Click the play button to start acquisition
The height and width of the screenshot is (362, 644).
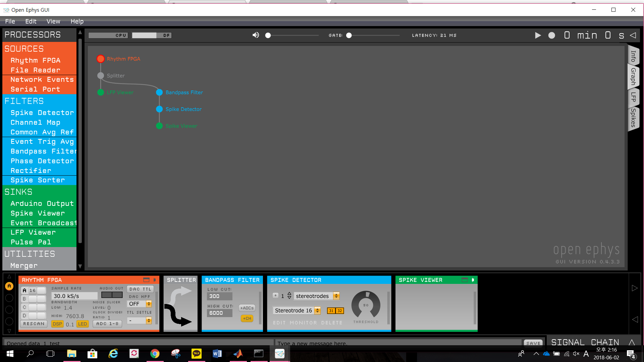pos(538,35)
